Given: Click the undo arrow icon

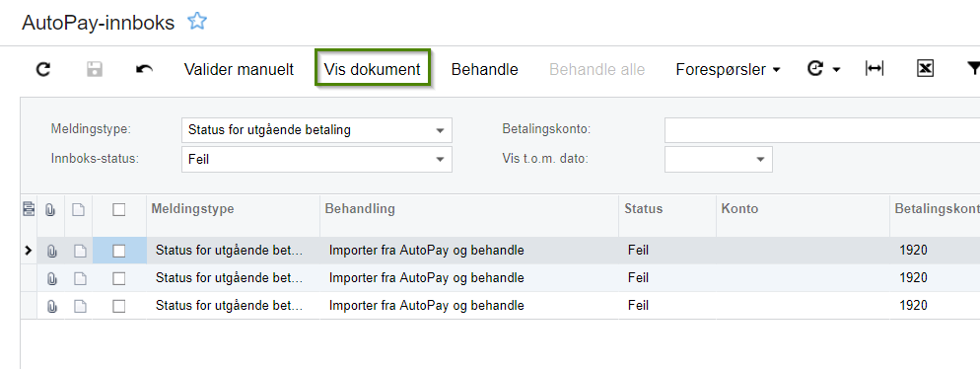Looking at the screenshot, I should tap(144, 69).
